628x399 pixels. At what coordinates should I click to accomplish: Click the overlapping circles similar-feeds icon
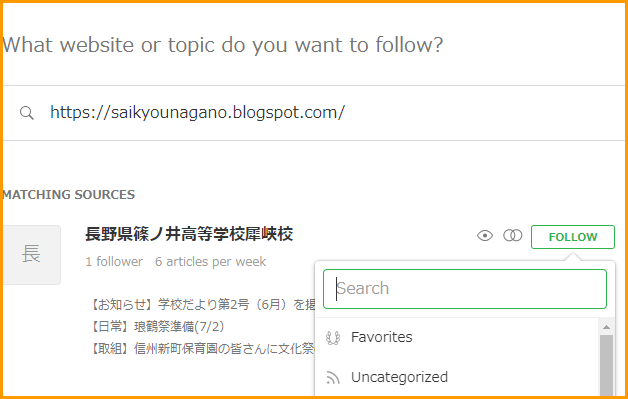513,236
